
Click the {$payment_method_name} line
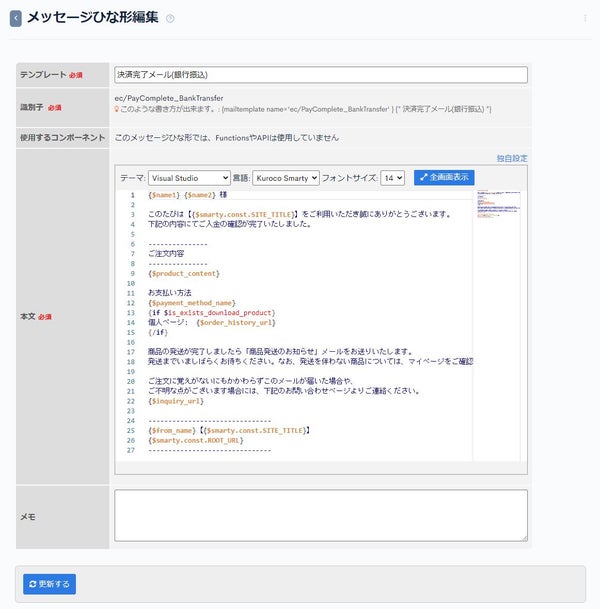[191, 303]
